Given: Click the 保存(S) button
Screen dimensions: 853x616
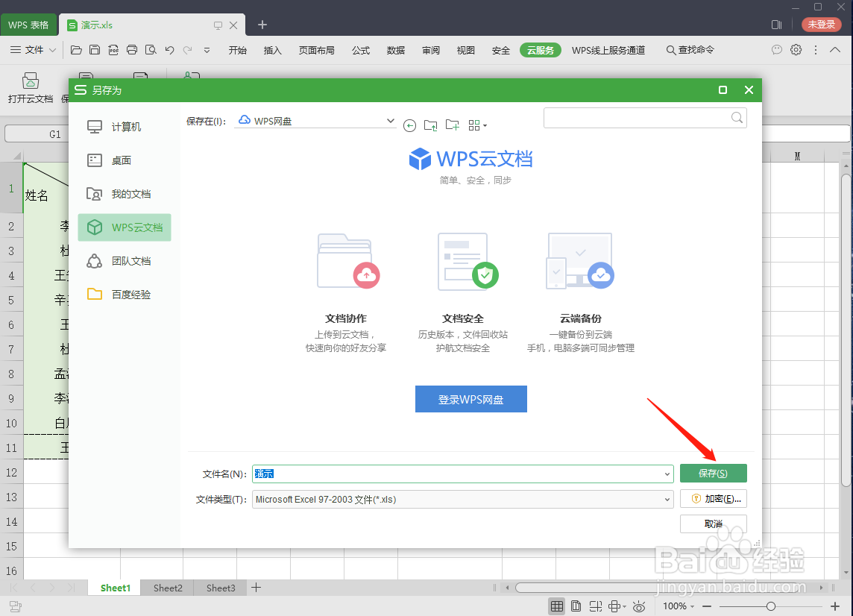Looking at the screenshot, I should pos(713,474).
